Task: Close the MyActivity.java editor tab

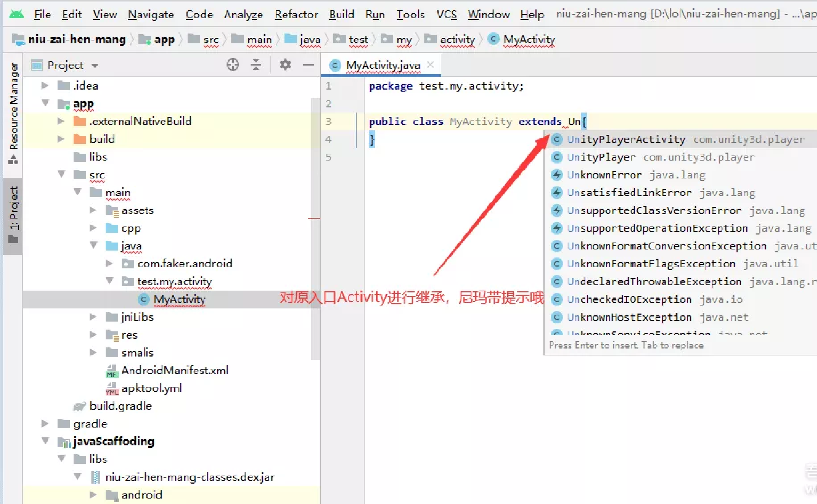Action: [431, 65]
